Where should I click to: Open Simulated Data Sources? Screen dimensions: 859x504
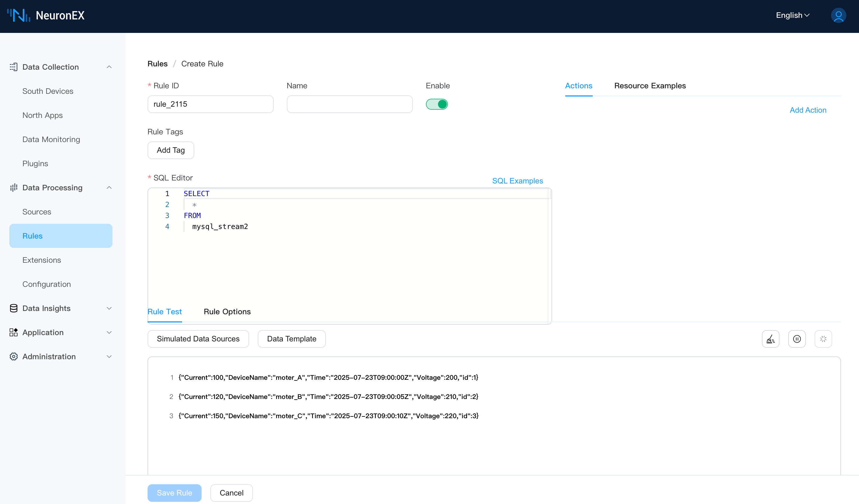[198, 339]
